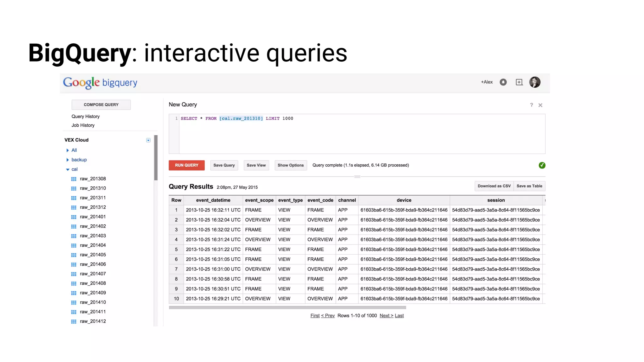644x362 pixels.
Task: Click row number 5 cell
Action: click(x=176, y=250)
